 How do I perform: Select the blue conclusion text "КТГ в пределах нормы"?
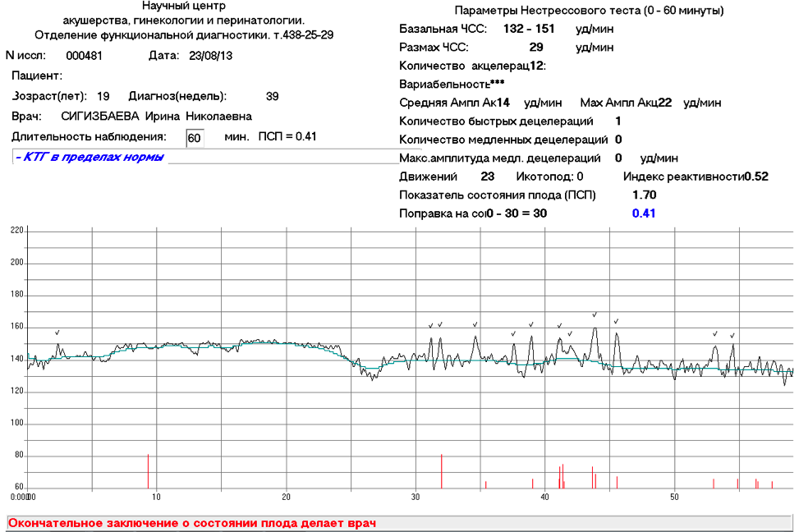[x=90, y=157]
